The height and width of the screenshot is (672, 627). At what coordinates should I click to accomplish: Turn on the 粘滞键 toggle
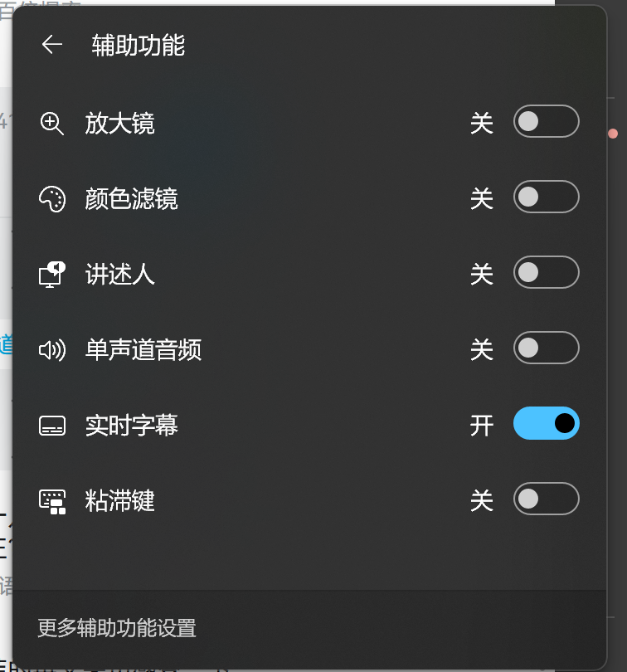click(546, 499)
